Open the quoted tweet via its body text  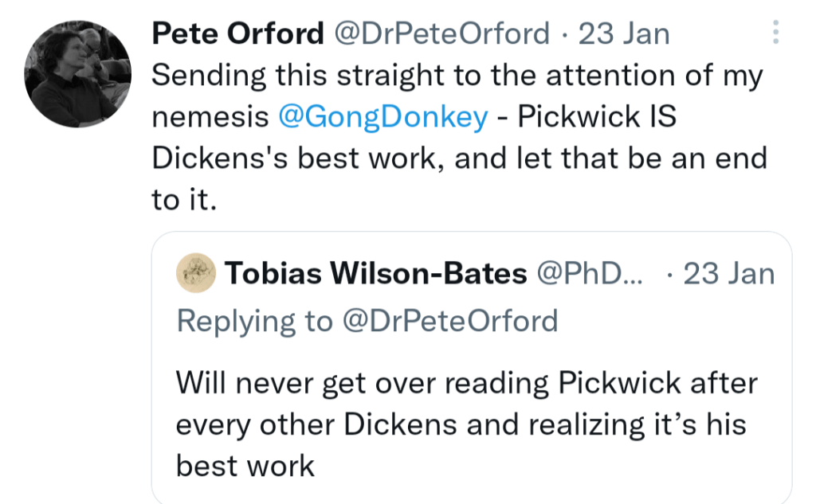[466, 424]
